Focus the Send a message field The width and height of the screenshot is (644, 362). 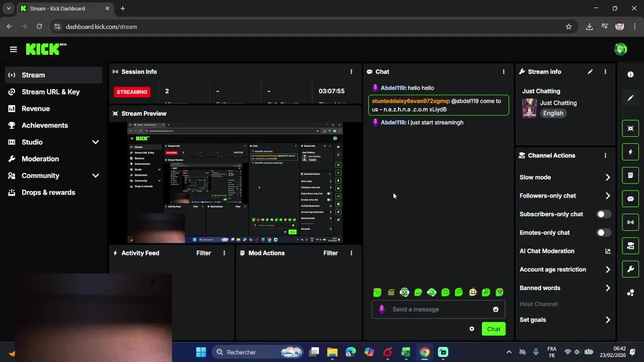coord(438,309)
